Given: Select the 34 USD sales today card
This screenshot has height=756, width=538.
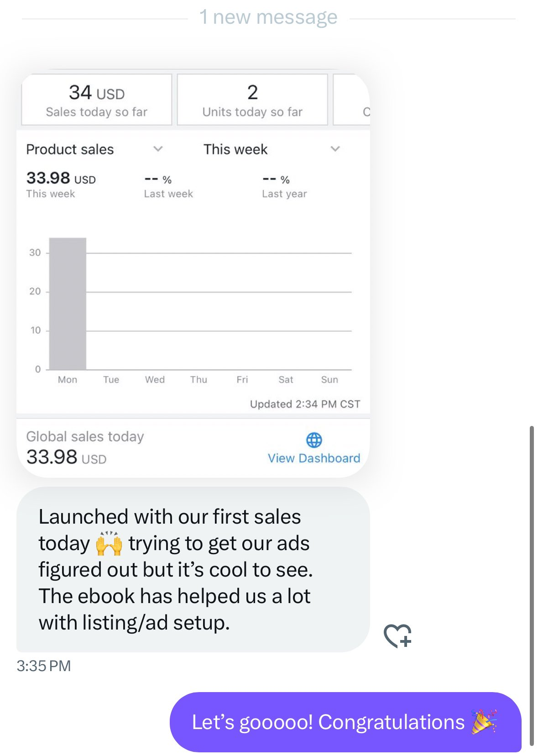Looking at the screenshot, I should click(x=97, y=100).
